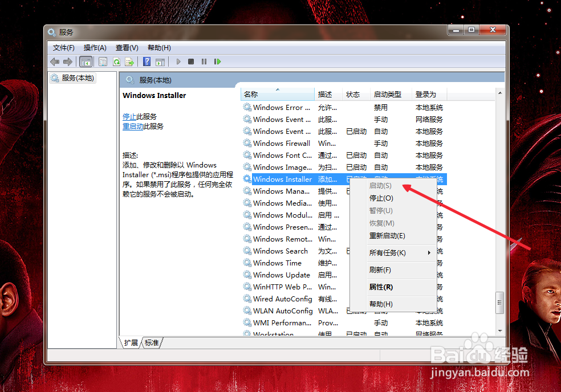Screen dimensions: 561x392
Task: Switch to the 扩展 tab
Action: pos(131,342)
